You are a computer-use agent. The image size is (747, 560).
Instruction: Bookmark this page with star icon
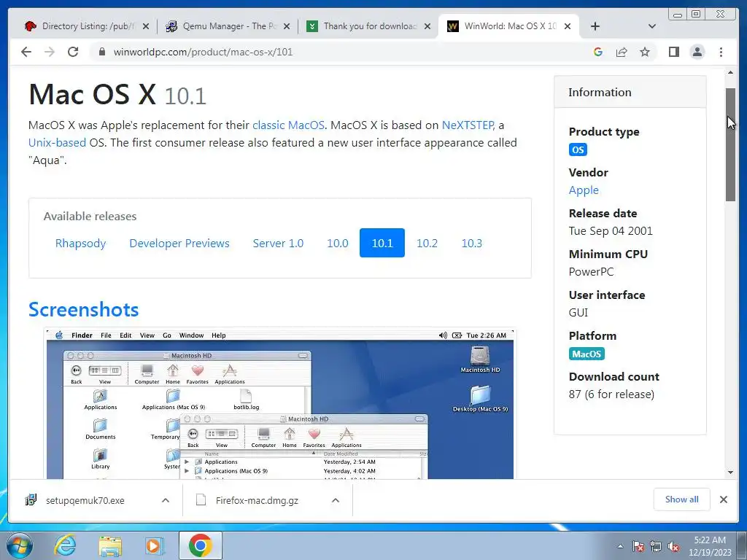pyautogui.click(x=645, y=52)
